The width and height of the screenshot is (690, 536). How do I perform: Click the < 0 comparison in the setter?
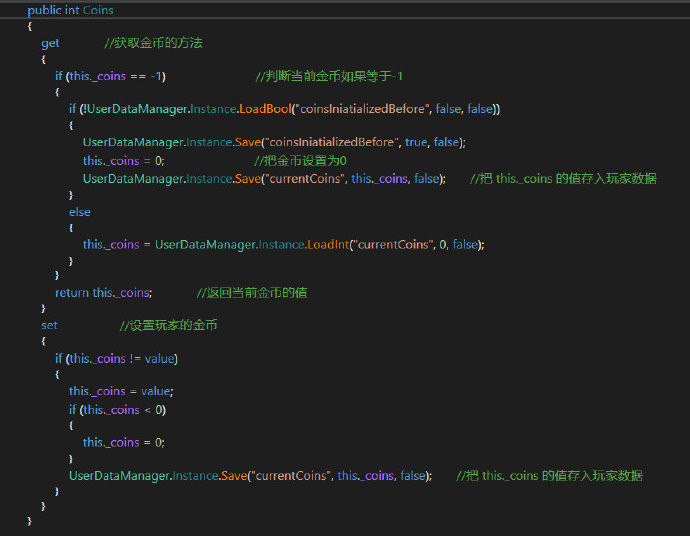(153, 409)
